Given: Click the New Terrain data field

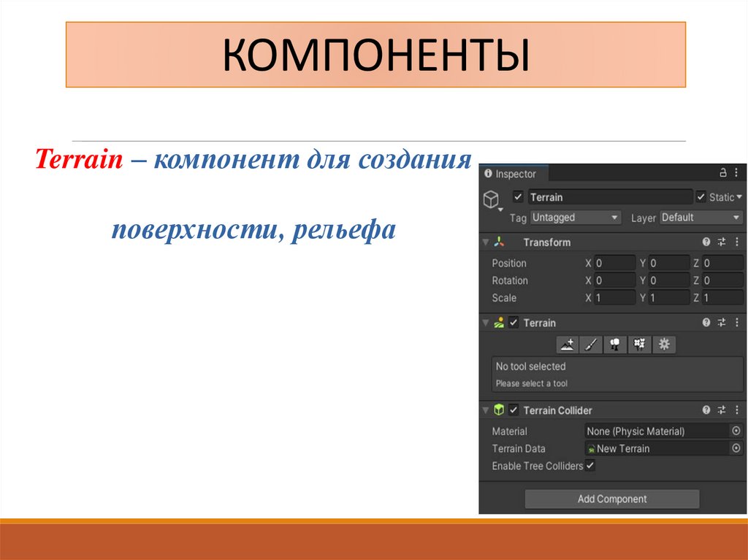Looking at the screenshot, I should pyautogui.click(x=657, y=448).
